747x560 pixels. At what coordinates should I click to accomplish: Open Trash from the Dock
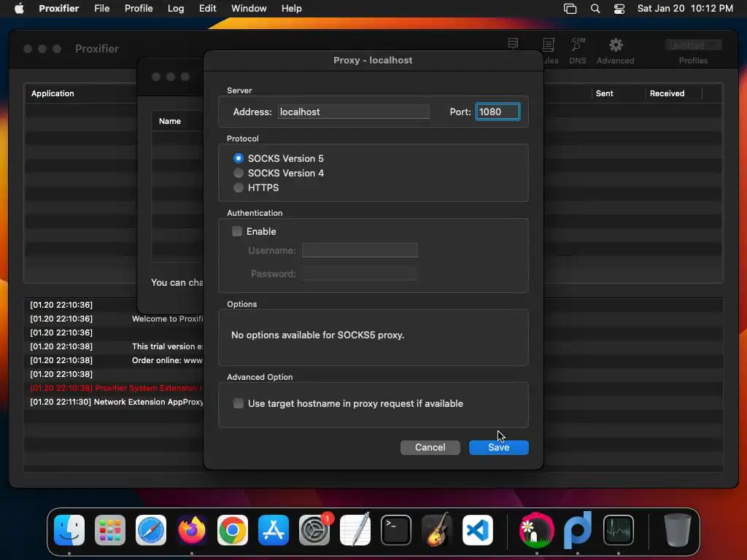[678, 530]
